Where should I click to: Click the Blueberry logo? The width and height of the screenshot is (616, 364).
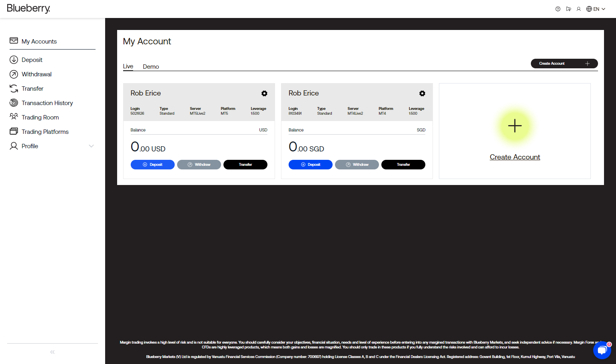[x=28, y=8]
